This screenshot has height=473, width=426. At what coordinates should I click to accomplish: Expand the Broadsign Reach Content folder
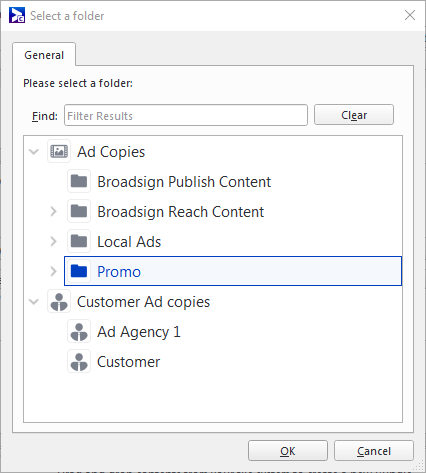tap(53, 211)
